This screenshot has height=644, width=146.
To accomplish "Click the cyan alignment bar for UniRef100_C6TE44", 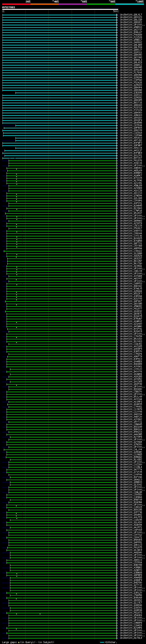I will 66,125.
